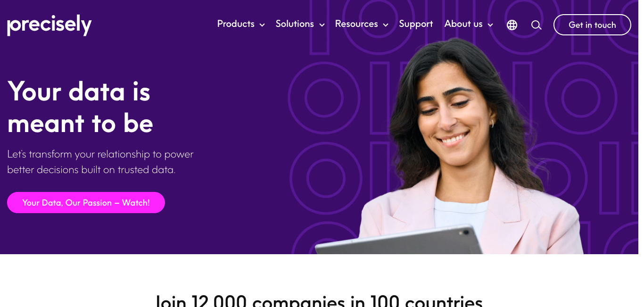Click Your Data, Our Passion – Watch! button
Image resolution: width=644 pixels, height=307 pixels.
click(86, 202)
